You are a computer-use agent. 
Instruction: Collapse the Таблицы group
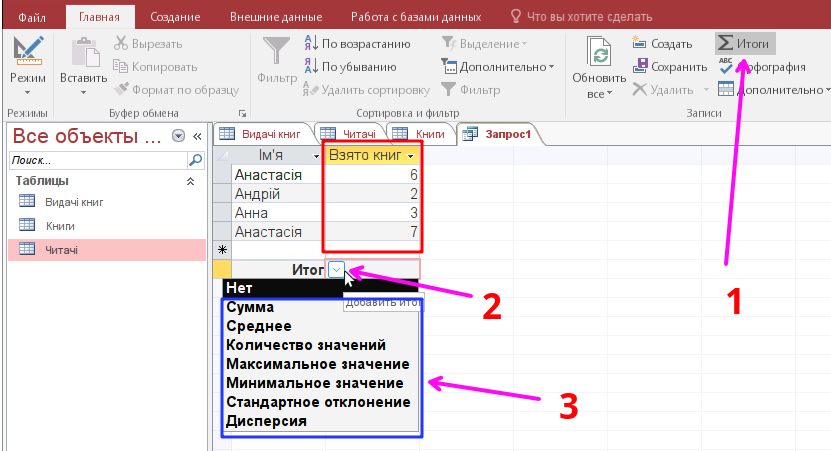pos(190,181)
